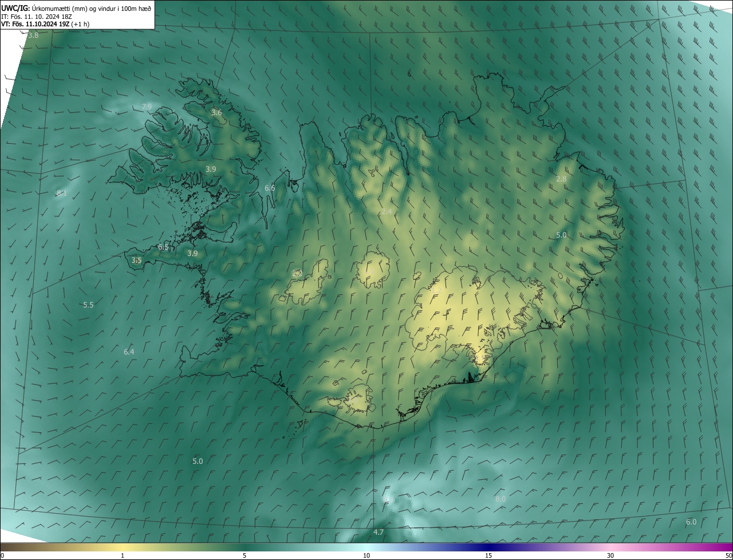
Task: Click the color scale tick label 0
Action: (x=2, y=556)
